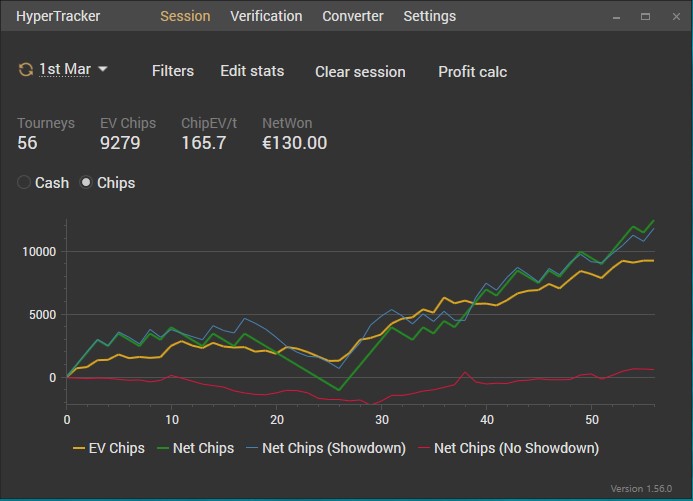Open the Filters panel
Image resolution: width=693 pixels, height=501 pixels.
173,71
